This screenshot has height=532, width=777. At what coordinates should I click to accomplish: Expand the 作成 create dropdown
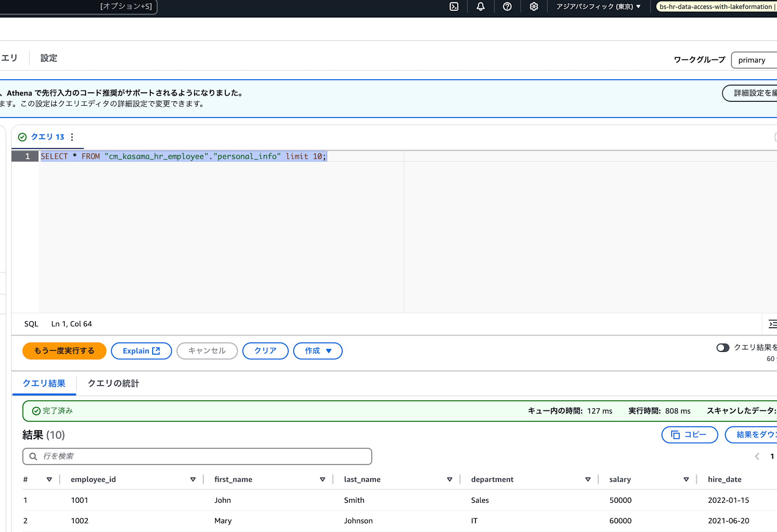318,351
